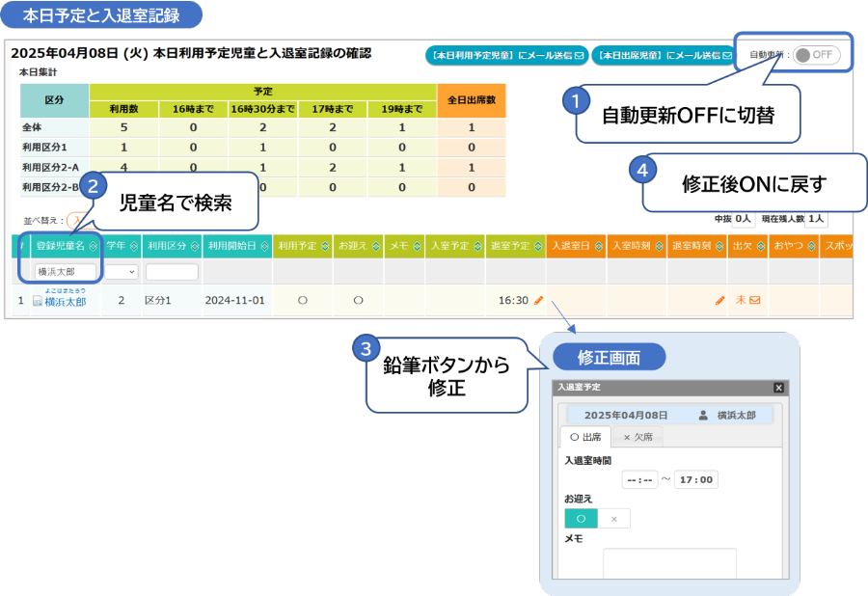Click the mail icon next to 未
Screen dimensions: 868x596
coord(754,301)
